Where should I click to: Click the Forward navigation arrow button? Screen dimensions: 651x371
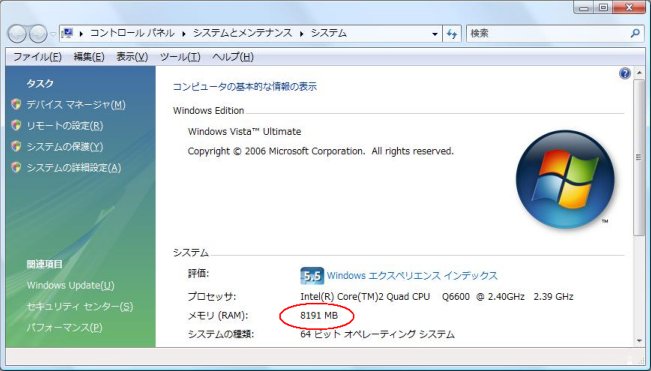pyautogui.click(x=38, y=34)
